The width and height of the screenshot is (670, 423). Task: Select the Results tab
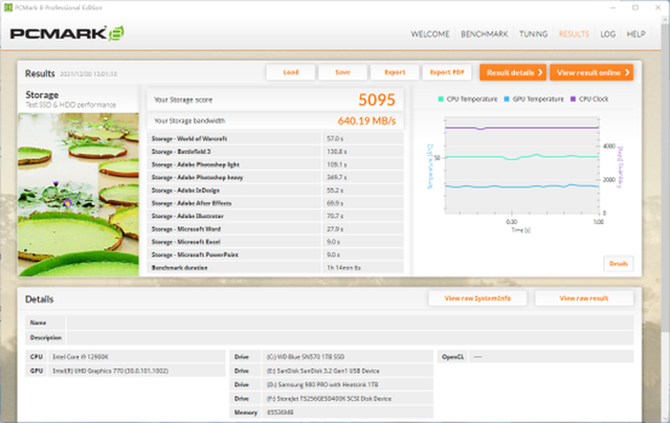click(573, 34)
